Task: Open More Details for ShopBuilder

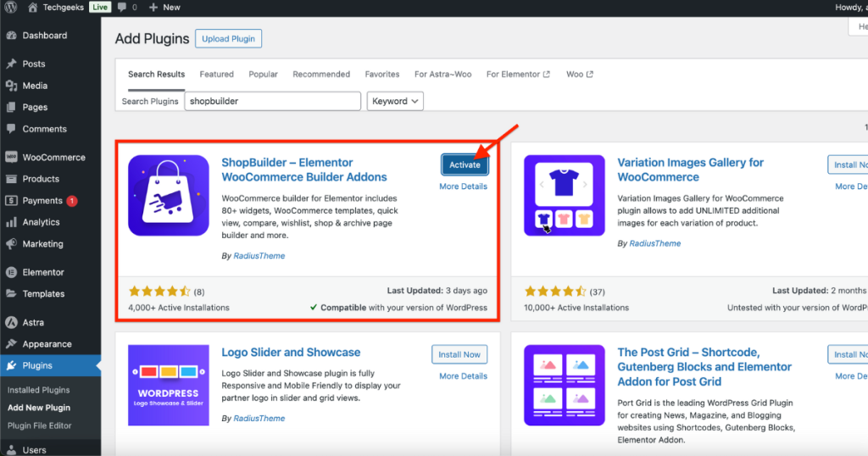Action: point(463,186)
